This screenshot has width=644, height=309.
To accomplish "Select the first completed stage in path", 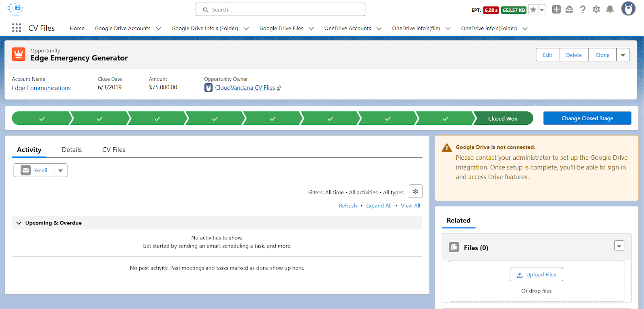I will pos(42,118).
